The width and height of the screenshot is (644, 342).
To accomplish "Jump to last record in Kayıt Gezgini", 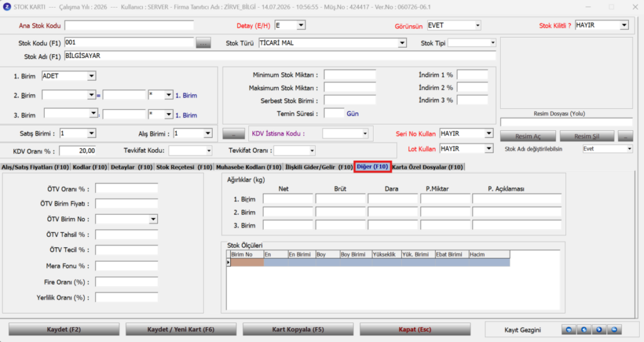I will click(x=614, y=329).
